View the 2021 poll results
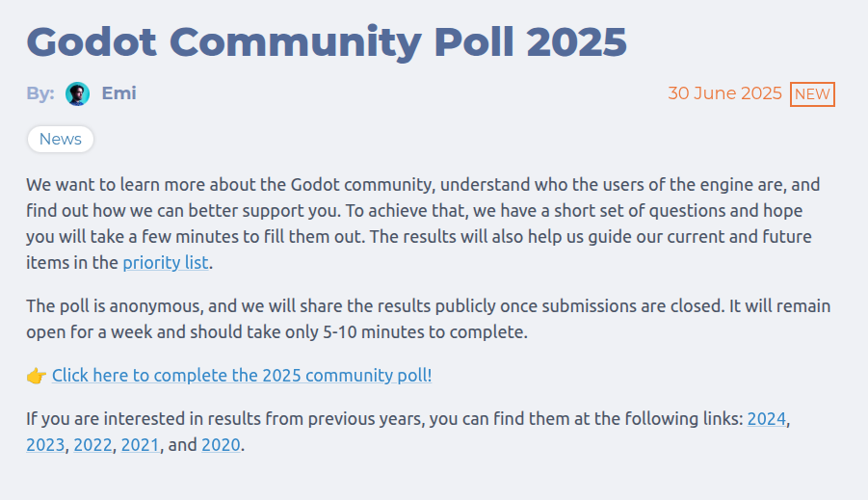The width and height of the screenshot is (868, 500). [140, 446]
